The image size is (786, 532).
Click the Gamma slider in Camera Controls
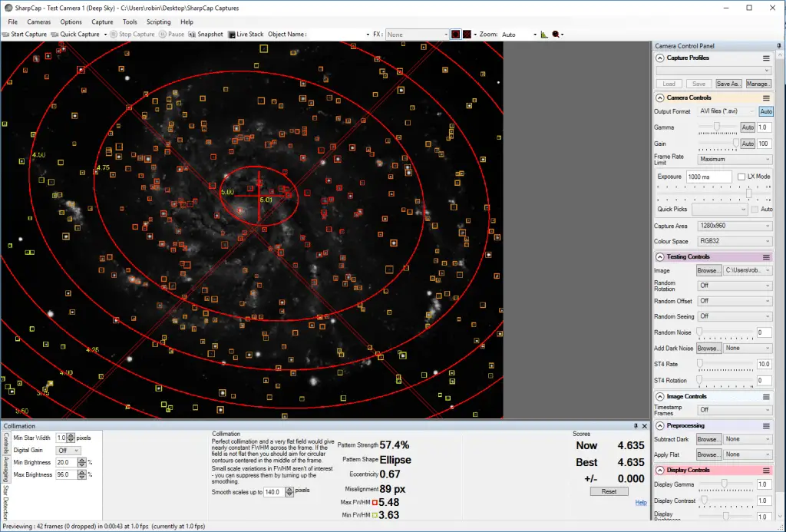[718, 127]
